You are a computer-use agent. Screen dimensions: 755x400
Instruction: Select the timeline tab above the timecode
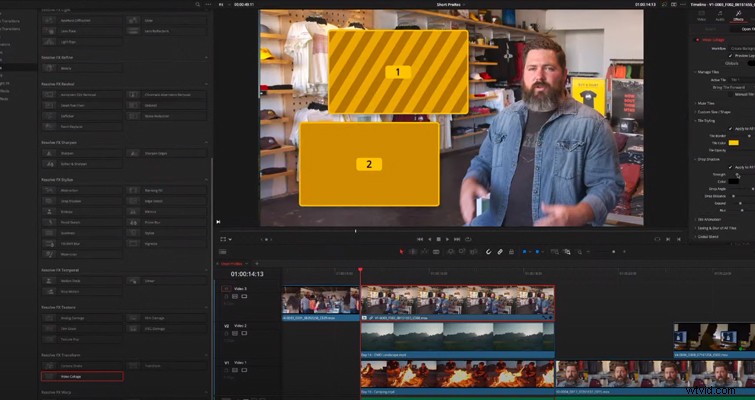point(232,264)
